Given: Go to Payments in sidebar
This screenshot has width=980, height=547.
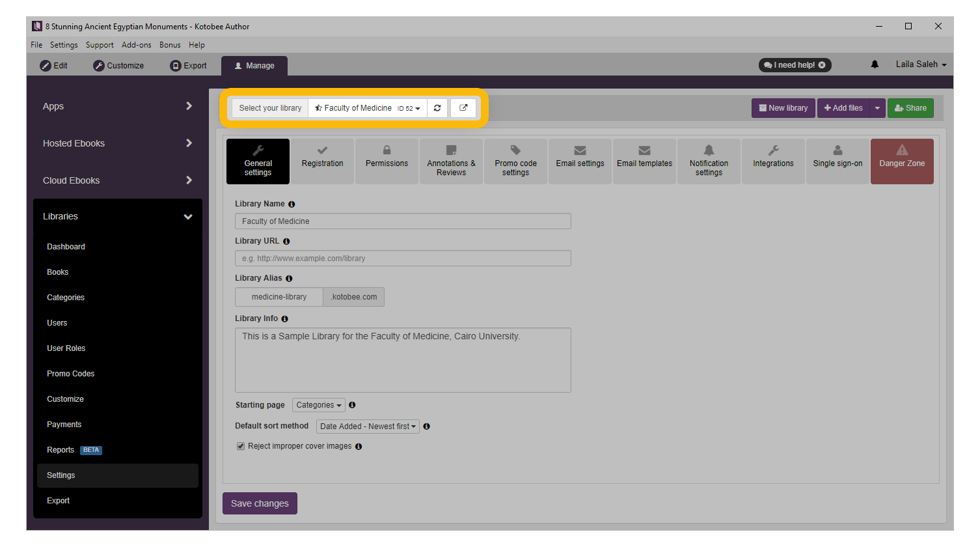Looking at the screenshot, I should point(118,425).
